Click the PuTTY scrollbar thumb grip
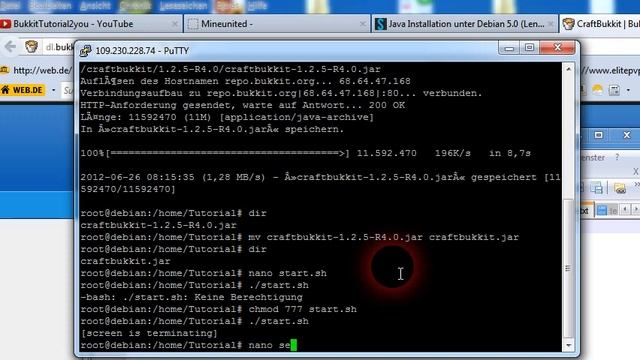640x360 pixels. 568,269
